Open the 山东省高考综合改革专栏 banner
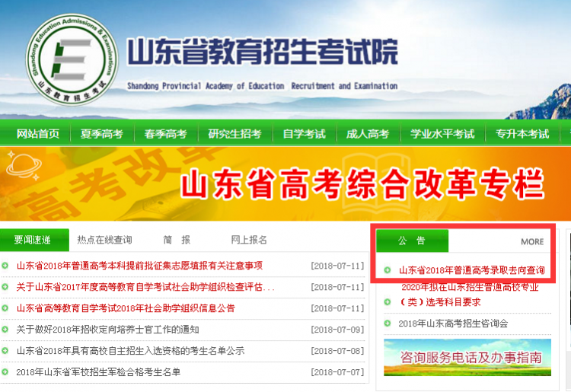Screen dimensions: 571x392 pos(285,183)
